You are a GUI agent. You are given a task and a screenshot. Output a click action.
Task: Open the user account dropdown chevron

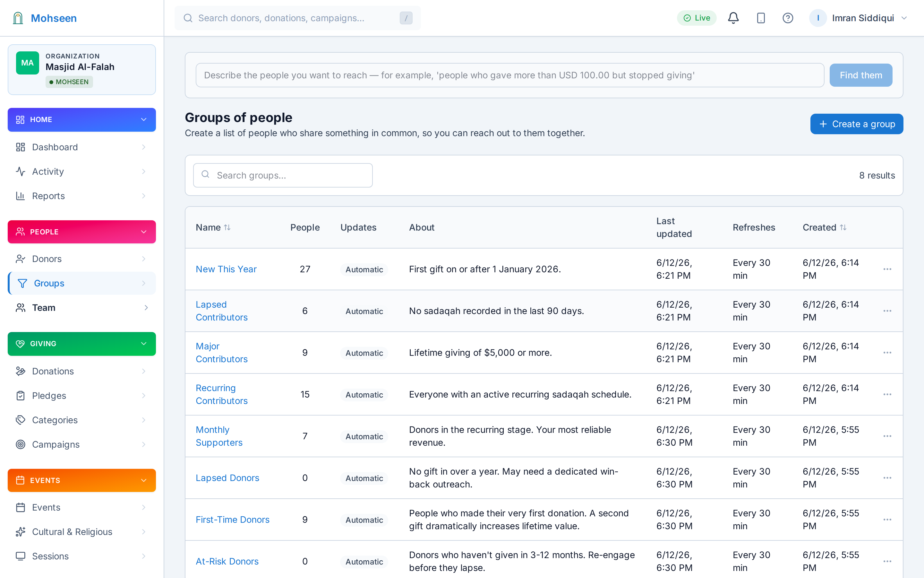click(904, 18)
